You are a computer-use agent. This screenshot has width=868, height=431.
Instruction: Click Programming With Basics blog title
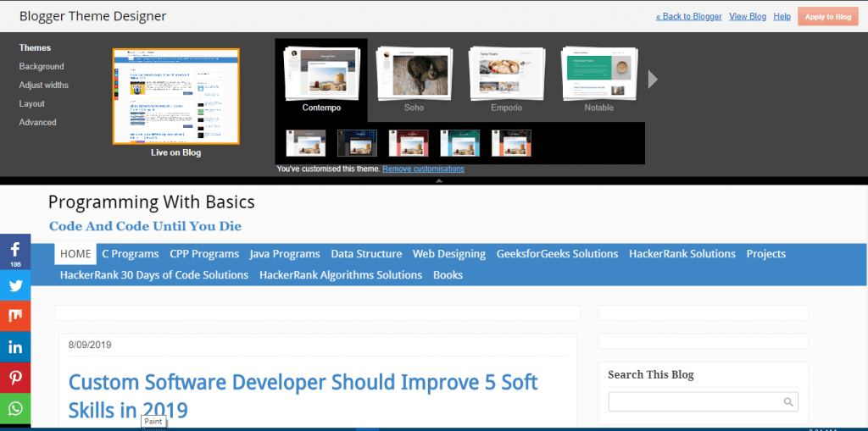coord(152,202)
